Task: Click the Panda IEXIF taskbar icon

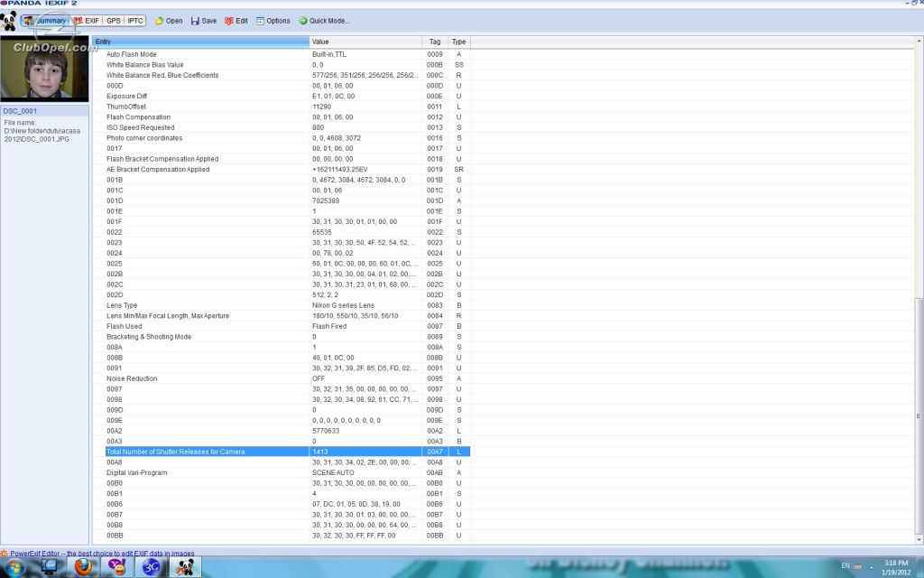Action: coord(185,567)
